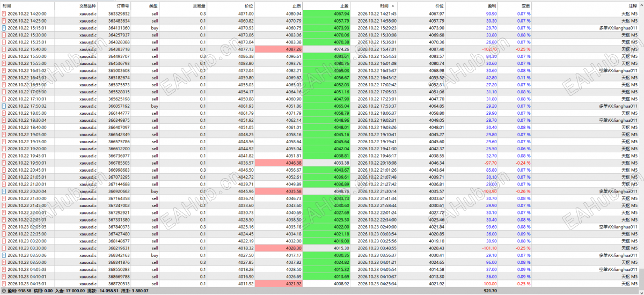
Task: Click the green take-profit cell 4073.93
Action: [327, 27]
